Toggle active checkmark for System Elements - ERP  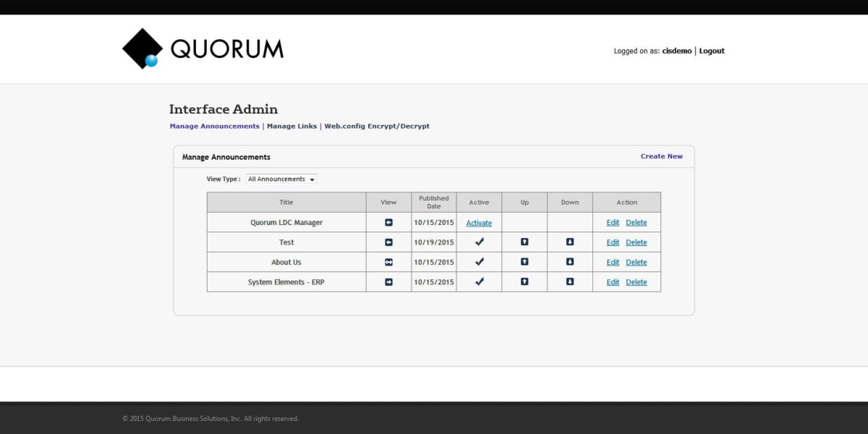pyautogui.click(x=479, y=282)
